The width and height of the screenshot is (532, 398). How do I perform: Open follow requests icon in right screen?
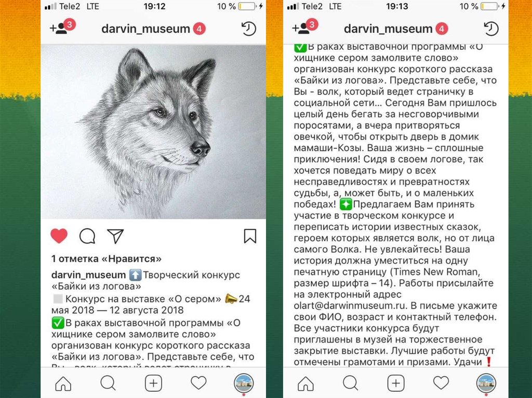[x=305, y=27]
